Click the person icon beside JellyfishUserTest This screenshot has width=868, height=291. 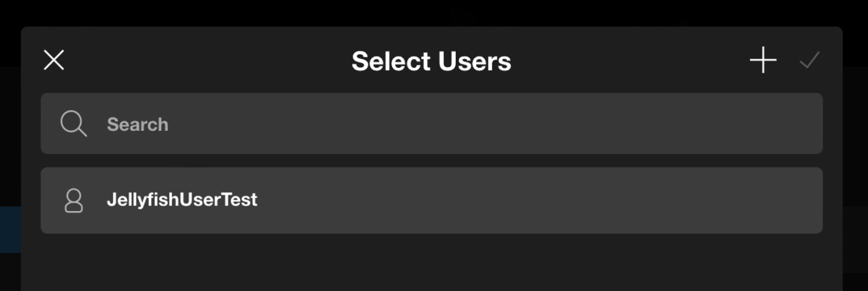(74, 200)
